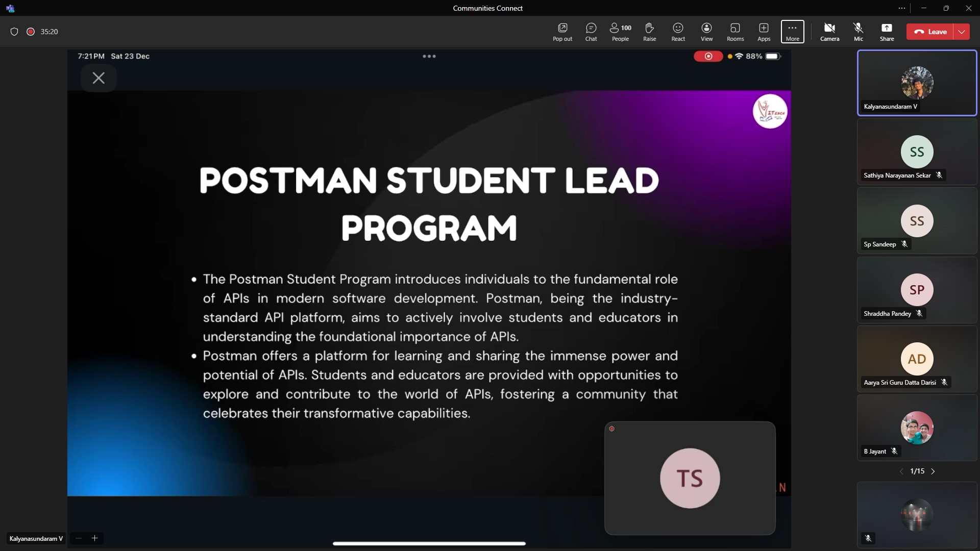The width and height of the screenshot is (980, 551).
Task: Go to next participant page
Action: [x=933, y=471]
